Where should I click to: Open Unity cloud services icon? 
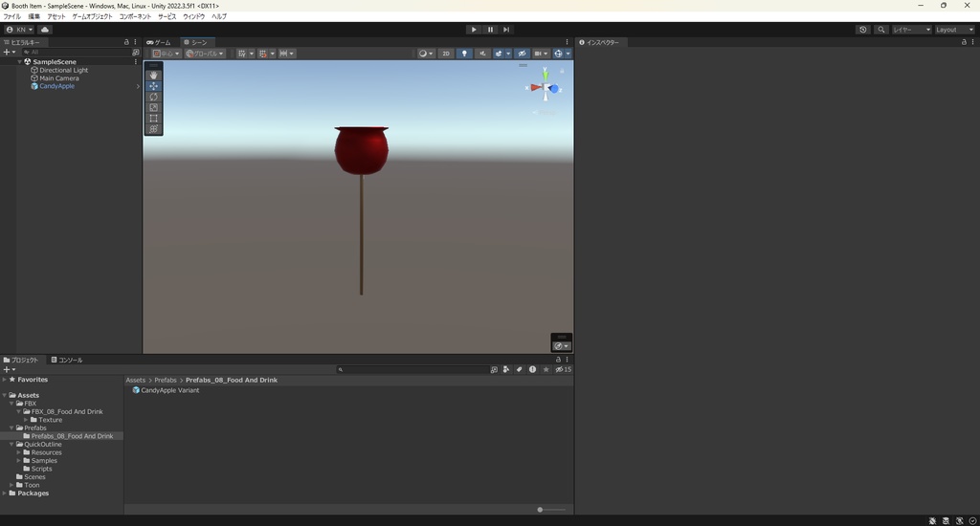pyautogui.click(x=45, y=30)
